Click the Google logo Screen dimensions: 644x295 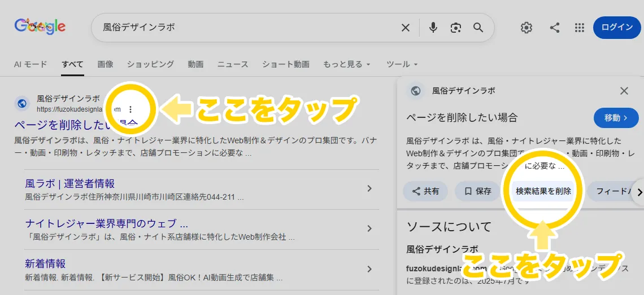pos(40,27)
